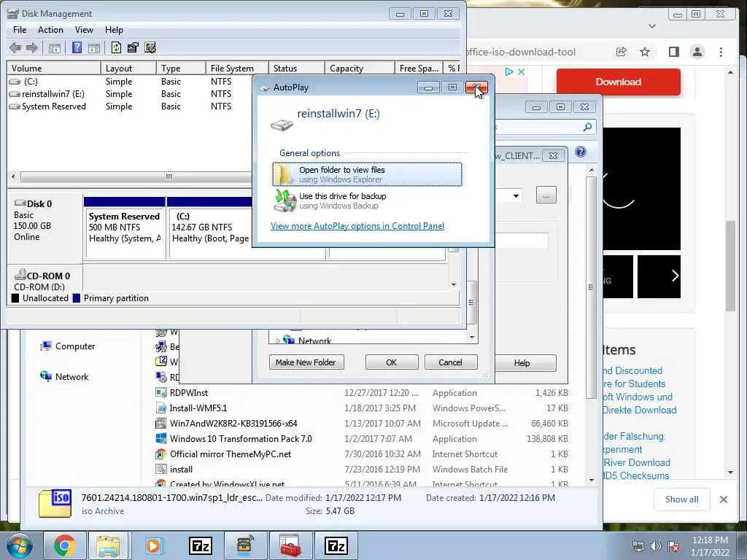Click blue help icon in Explorer window

click(580, 152)
